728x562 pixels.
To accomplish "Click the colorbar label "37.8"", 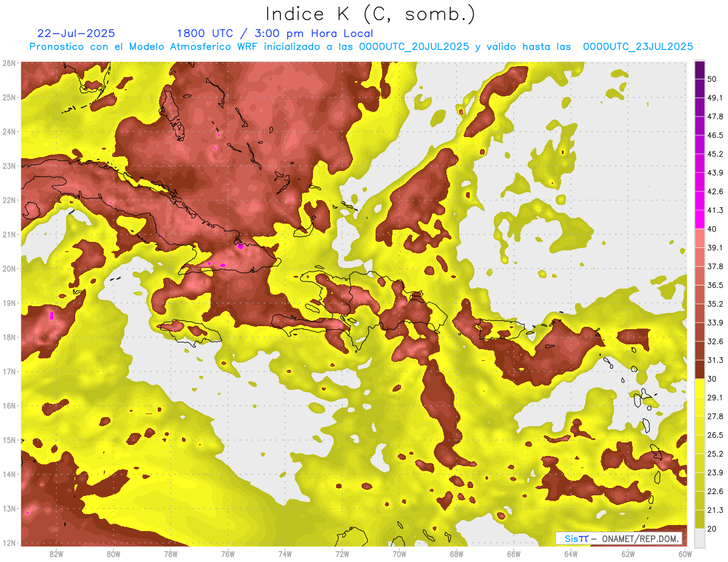I will [x=715, y=266].
